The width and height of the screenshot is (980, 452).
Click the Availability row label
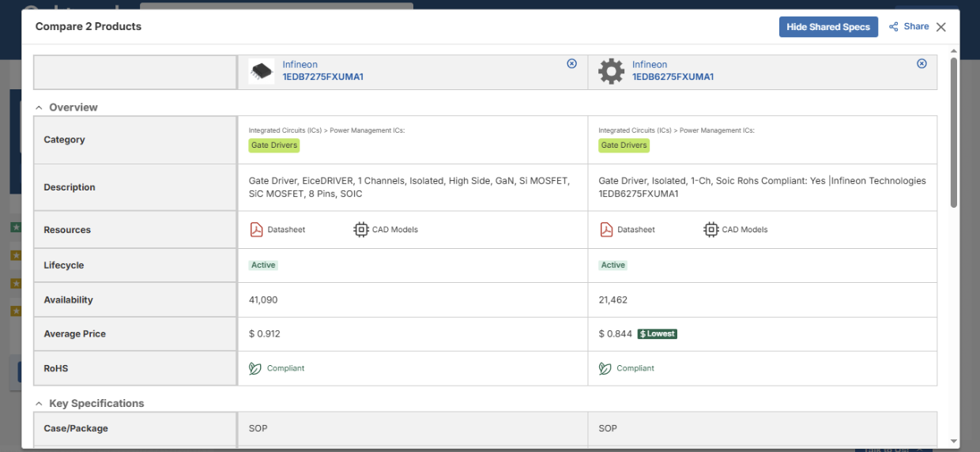pyautogui.click(x=69, y=300)
